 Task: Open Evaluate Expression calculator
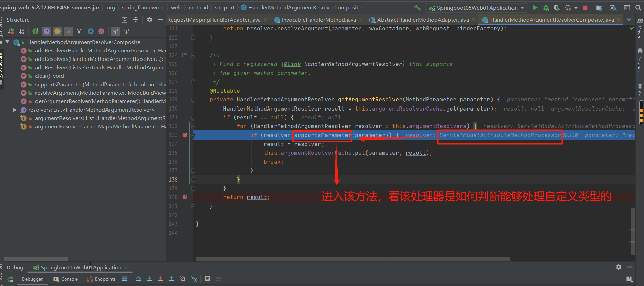pos(208,279)
